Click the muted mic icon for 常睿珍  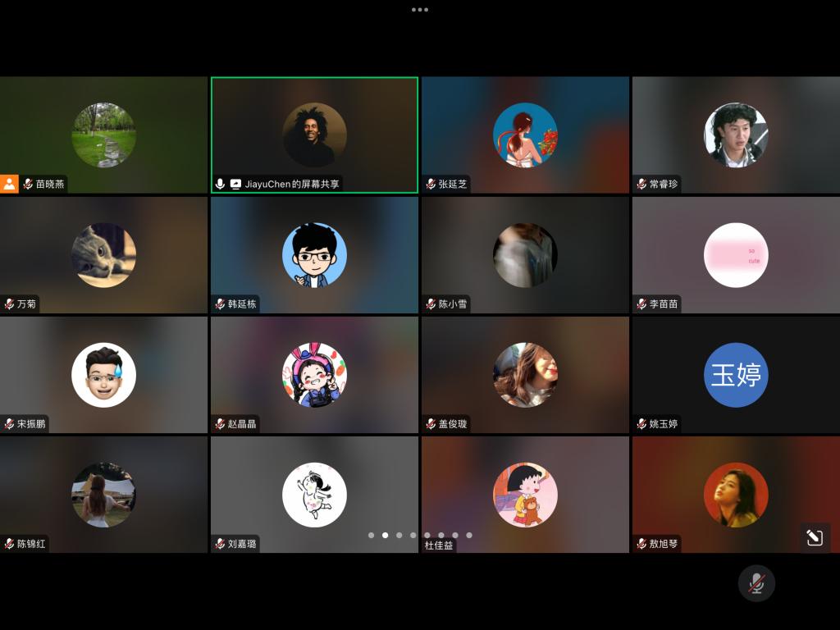[x=641, y=185]
